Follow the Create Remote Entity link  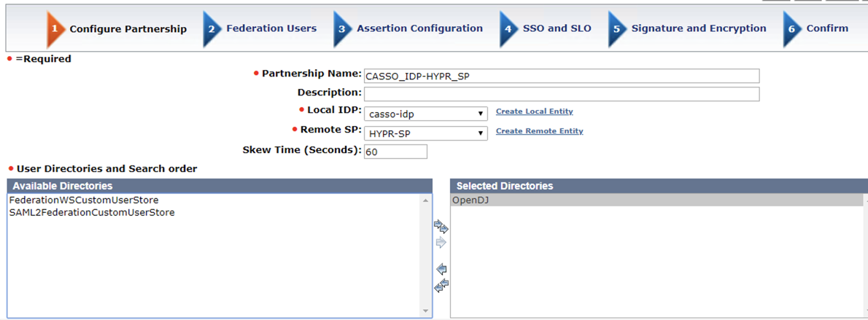point(539,131)
